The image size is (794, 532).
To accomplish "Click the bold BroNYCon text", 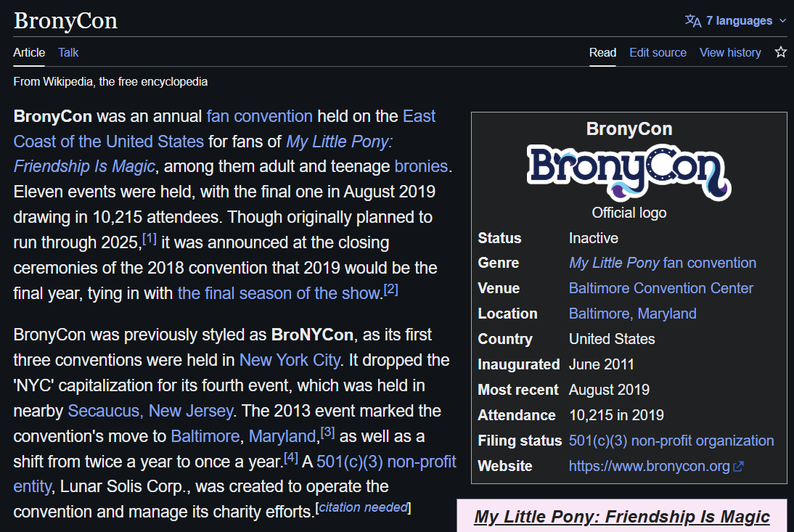I will [x=312, y=335].
